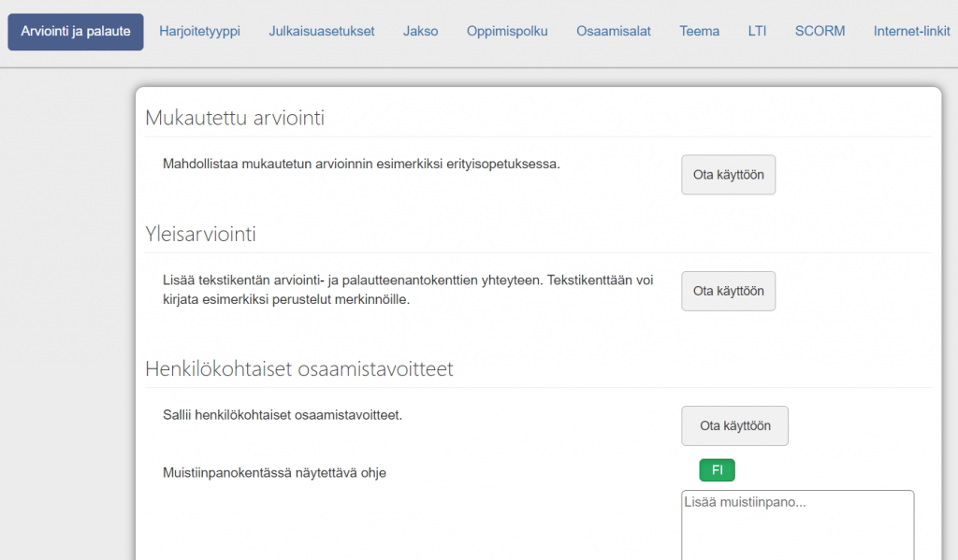
Task: Click the green FI language badge
Action: [717, 470]
